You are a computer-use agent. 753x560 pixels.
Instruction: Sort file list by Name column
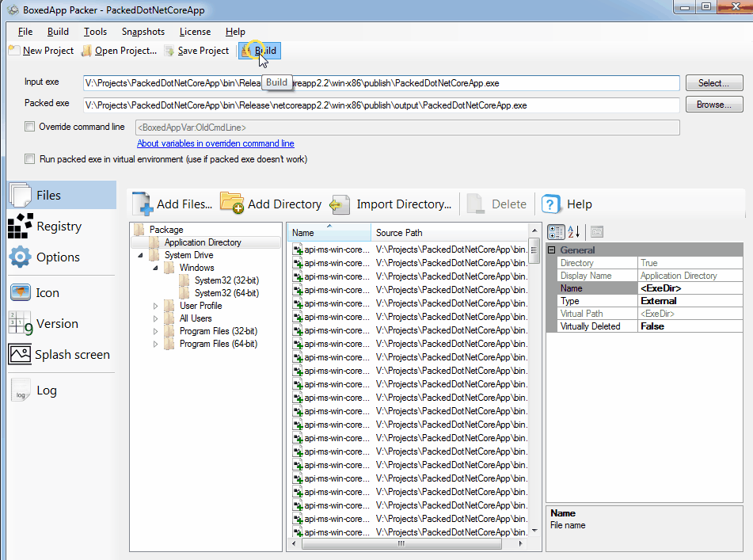pos(329,232)
